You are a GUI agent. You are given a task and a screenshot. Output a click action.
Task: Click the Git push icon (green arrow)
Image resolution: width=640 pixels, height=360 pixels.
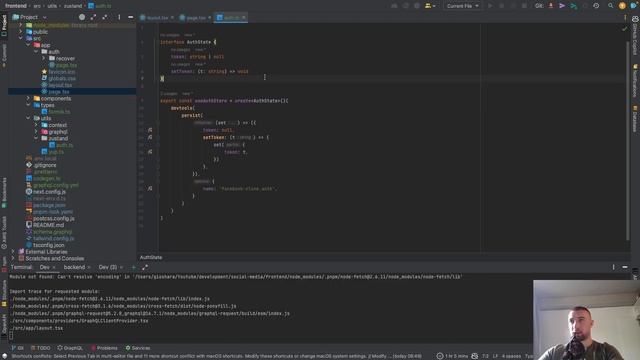click(x=573, y=6)
